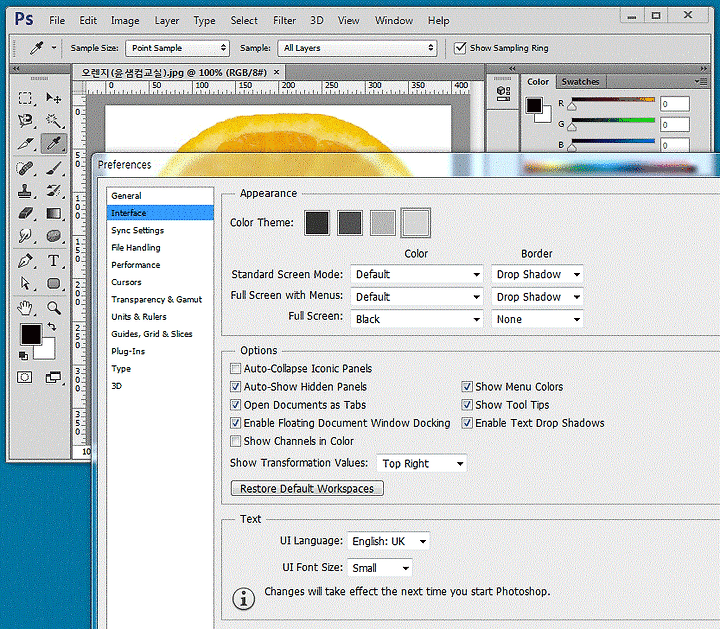Image resolution: width=720 pixels, height=629 pixels.
Task: Open Show Transformation Values dropdown
Action: [421, 463]
